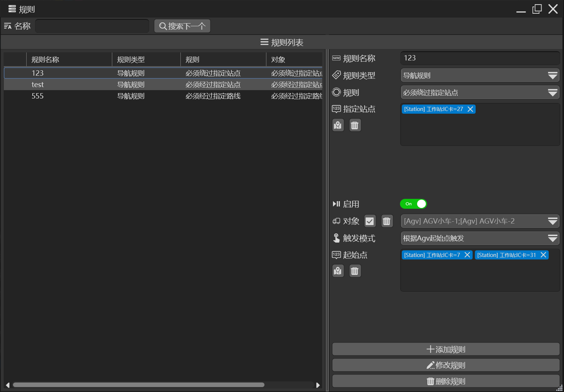The height and width of the screenshot is (392, 564).
Task: Open the 规则类型 dropdown showing 导航规则
Action: pos(480,75)
